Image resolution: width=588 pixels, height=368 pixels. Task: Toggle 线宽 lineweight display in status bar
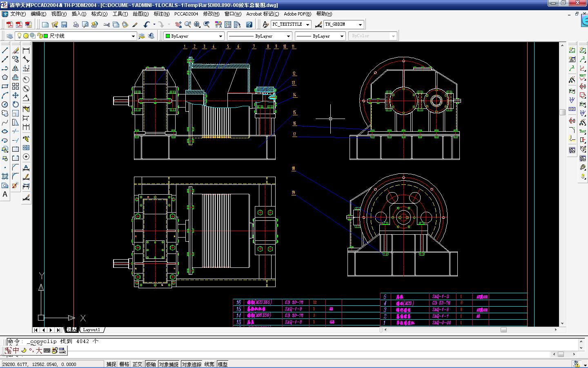209,364
